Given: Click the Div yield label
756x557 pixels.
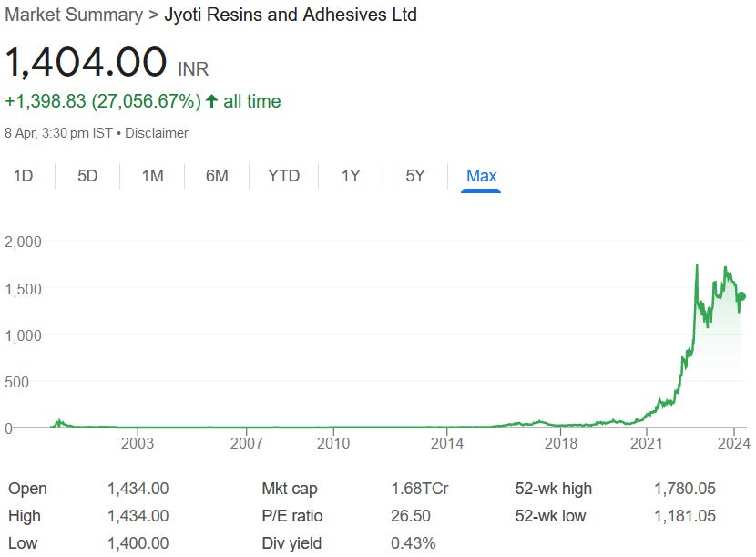Looking at the screenshot, I should (x=291, y=543).
